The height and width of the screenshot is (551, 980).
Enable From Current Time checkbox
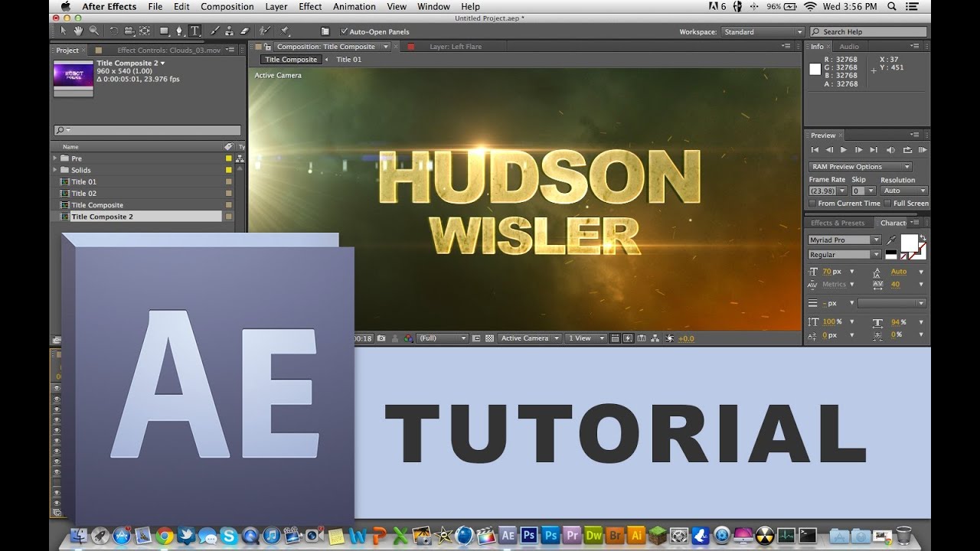coord(812,204)
